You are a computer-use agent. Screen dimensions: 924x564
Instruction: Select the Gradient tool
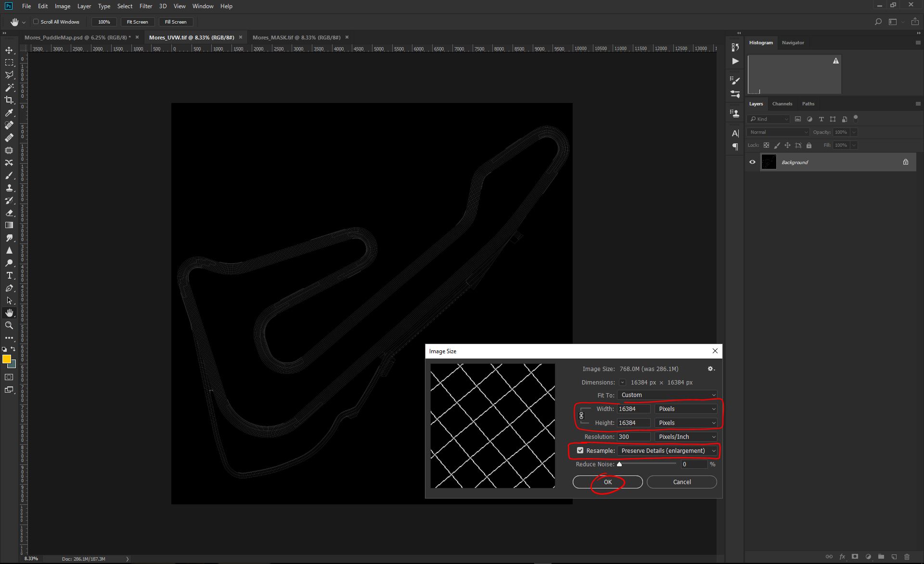click(9, 225)
